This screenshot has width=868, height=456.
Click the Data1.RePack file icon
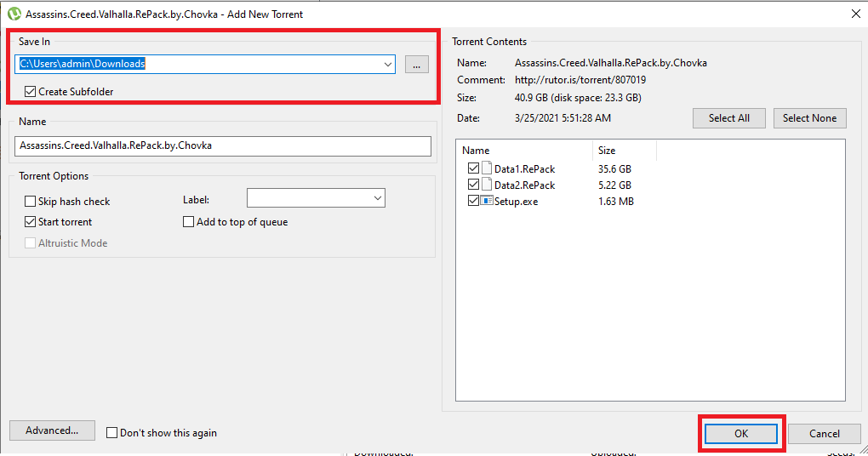[487, 168]
